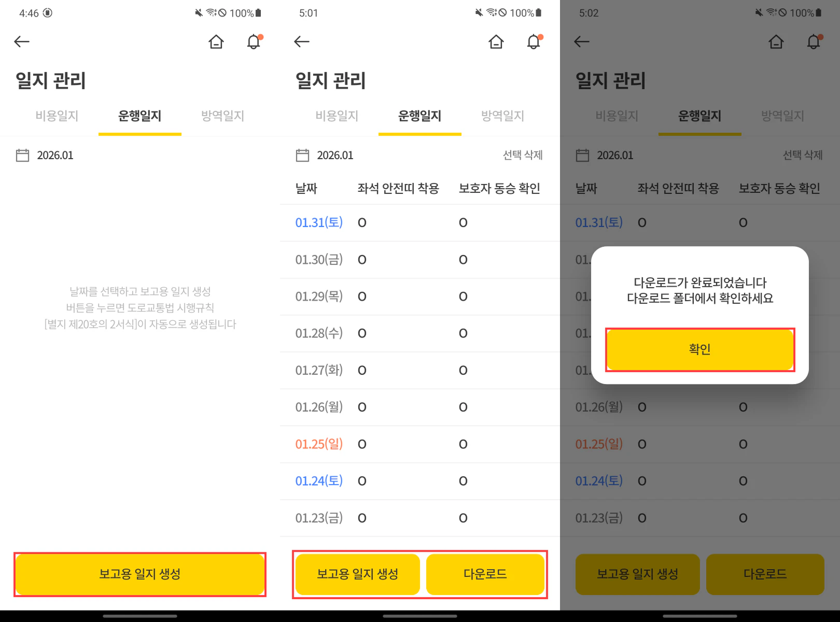Tap the calendar icon on the 4:46 screen
The height and width of the screenshot is (622, 840).
[x=23, y=155]
